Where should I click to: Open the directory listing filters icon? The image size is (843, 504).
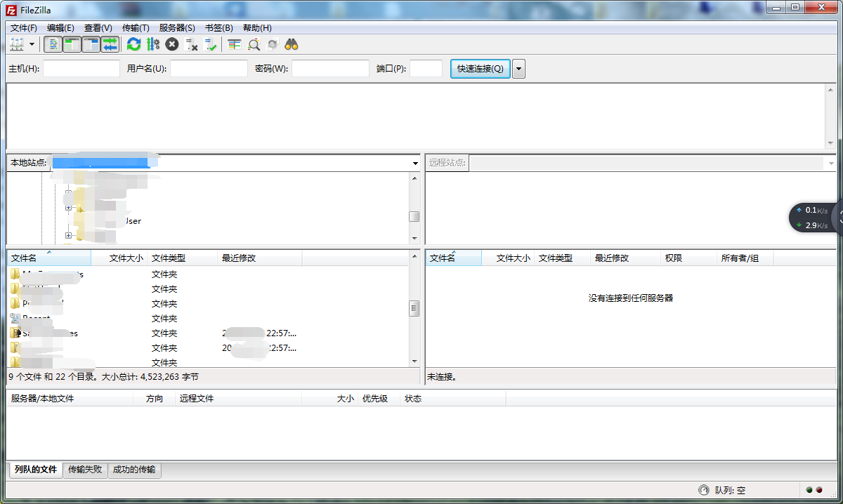(x=235, y=44)
